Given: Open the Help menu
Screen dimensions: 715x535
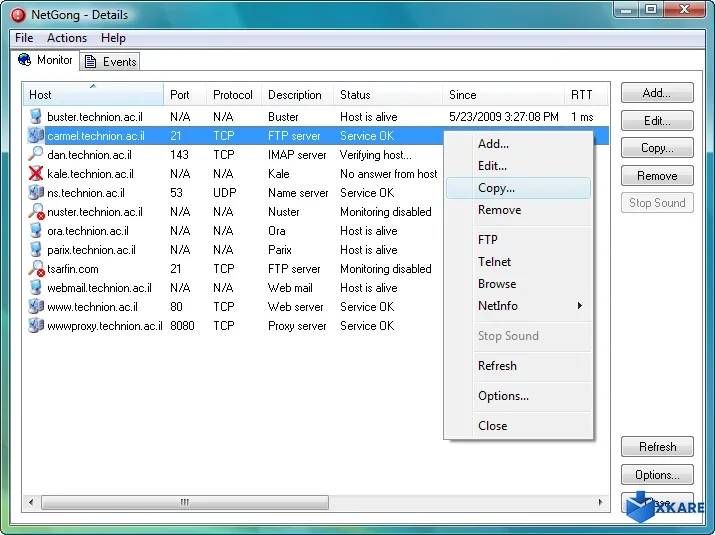Looking at the screenshot, I should pyautogui.click(x=113, y=38).
